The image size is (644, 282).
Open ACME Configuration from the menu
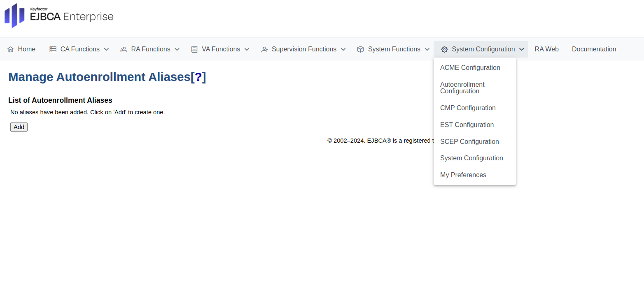coord(470,67)
